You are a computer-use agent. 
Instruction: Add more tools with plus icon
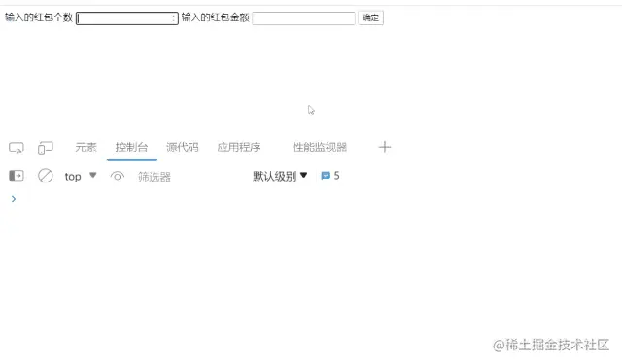click(x=385, y=147)
